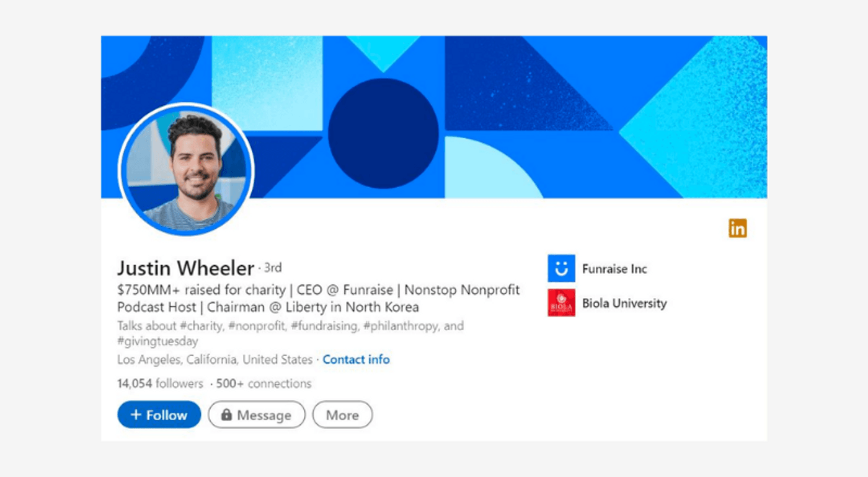The image size is (868, 477).
Task: Open the Biola University name link
Action: (x=624, y=304)
